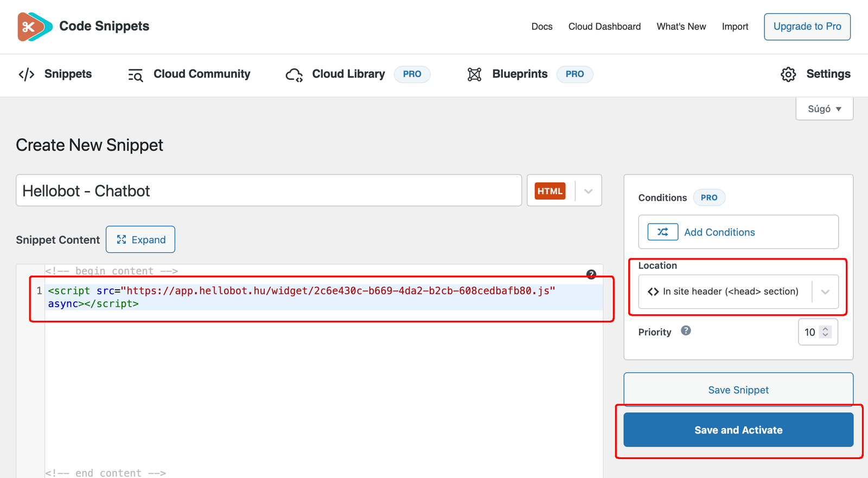
Task: Click the PRO badge next to Conditions
Action: [709, 197]
